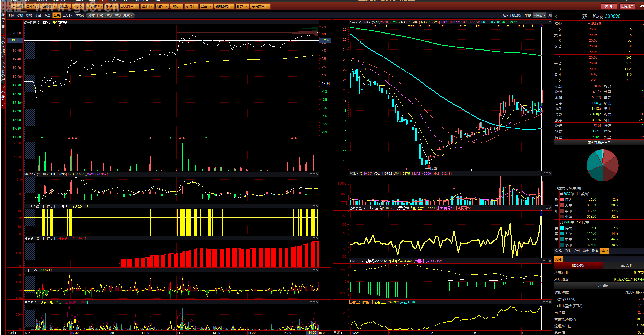Switch chart period to 日线
Viewport: 644px width, 335px height.
(100, 15)
